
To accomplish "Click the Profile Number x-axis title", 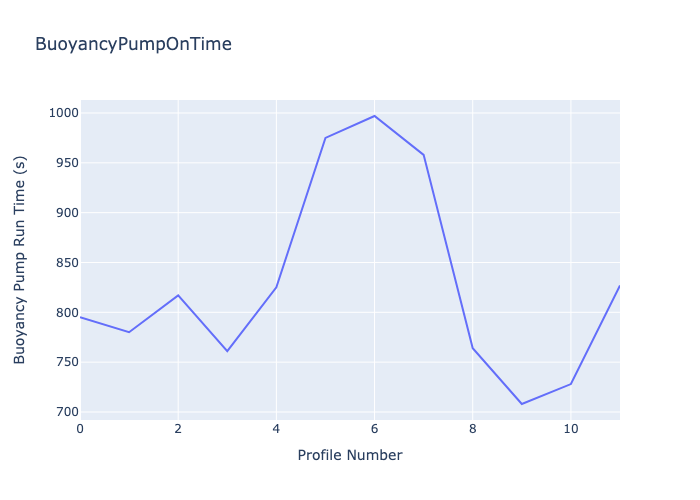I will [x=350, y=456].
